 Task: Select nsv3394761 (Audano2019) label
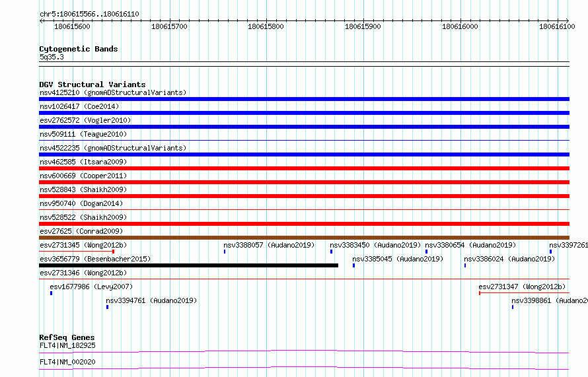point(151,300)
